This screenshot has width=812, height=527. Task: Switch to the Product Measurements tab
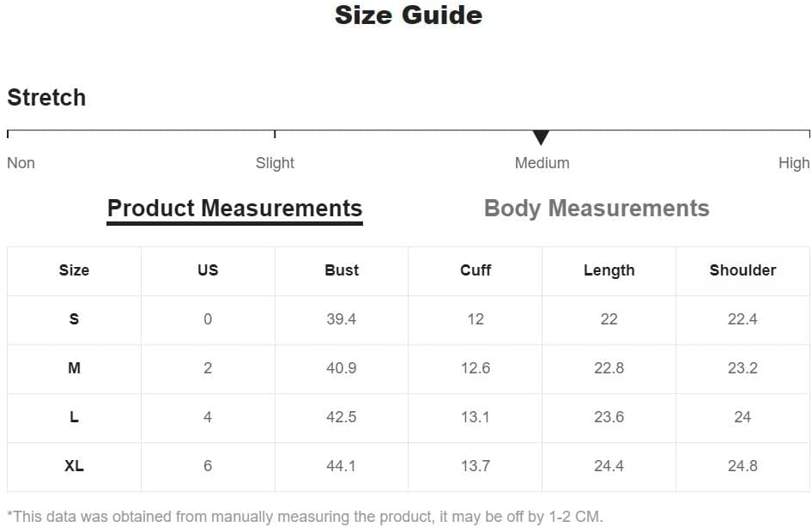pyautogui.click(x=234, y=209)
